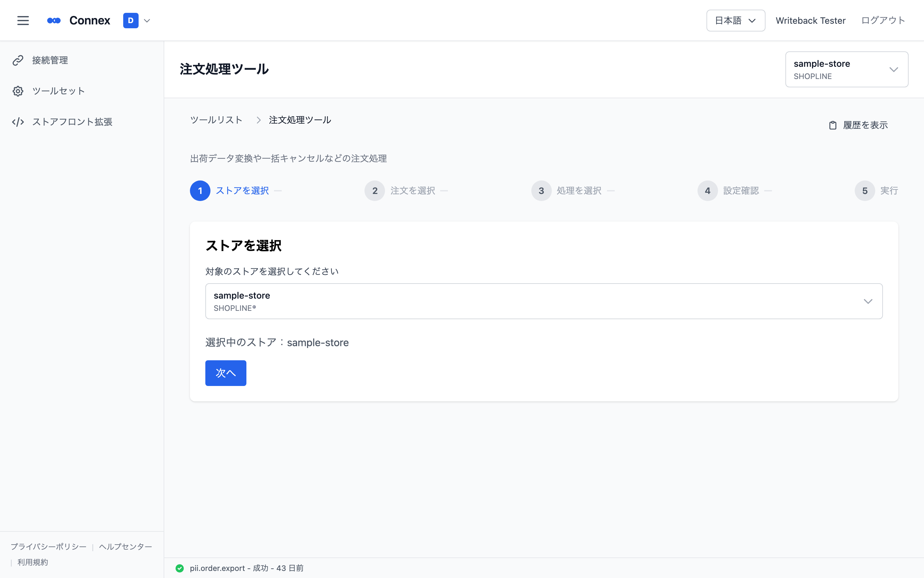The image size is (924, 578).
Task: Open 接続管理 in the sidebar
Action: tap(50, 60)
